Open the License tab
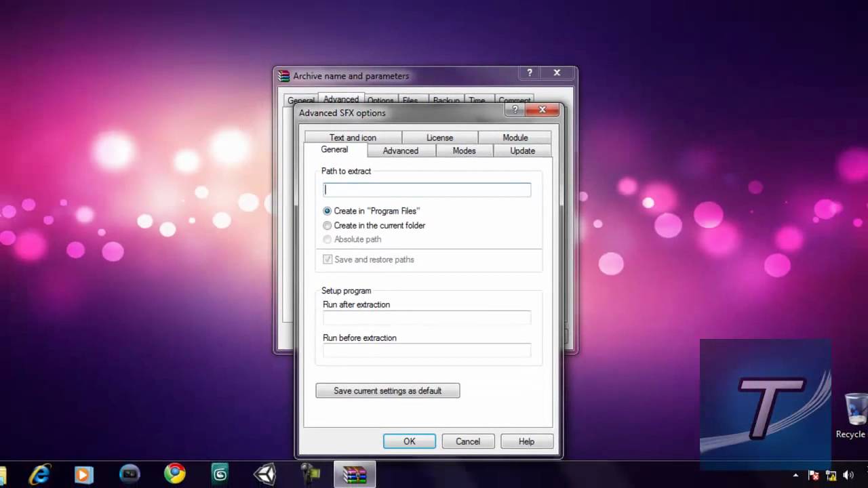868x488 pixels. click(x=439, y=138)
